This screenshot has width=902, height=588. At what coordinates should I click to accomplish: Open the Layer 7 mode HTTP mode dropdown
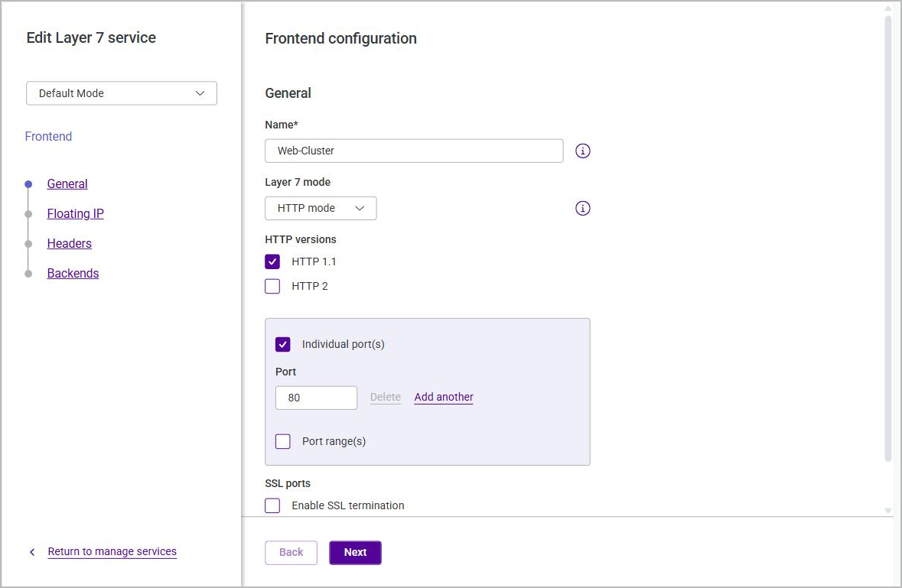tap(321, 208)
